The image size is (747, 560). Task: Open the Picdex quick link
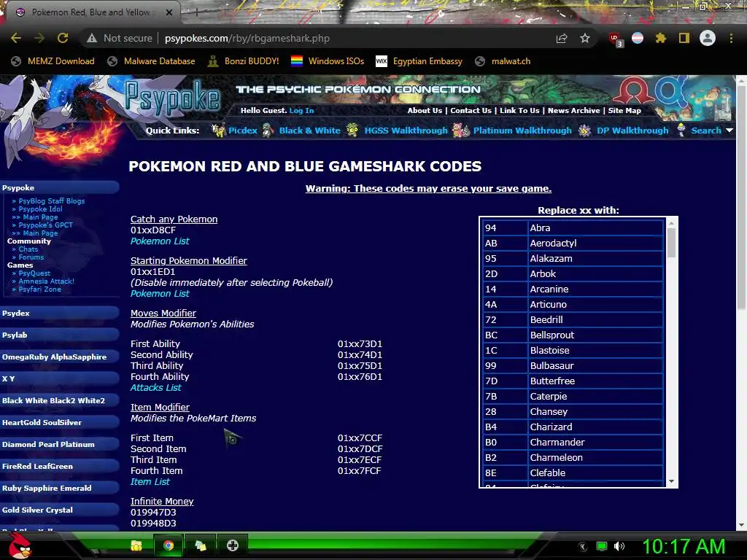pyautogui.click(x=242, y=131)
